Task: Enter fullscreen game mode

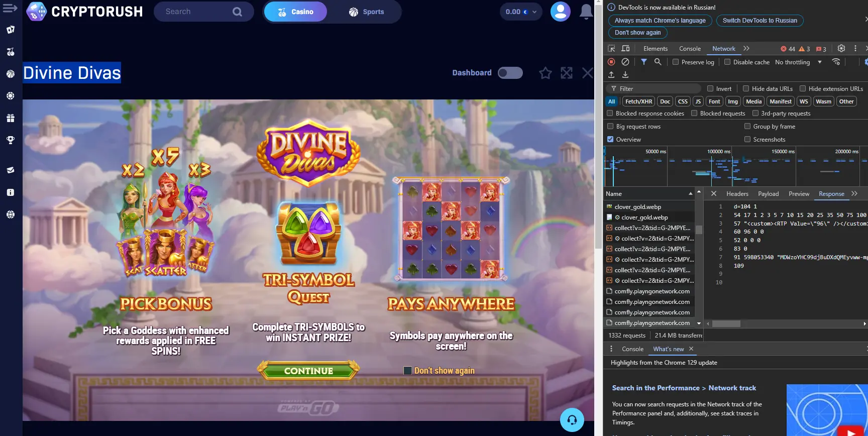Action: pyautogui.click(x=567, y=73)
